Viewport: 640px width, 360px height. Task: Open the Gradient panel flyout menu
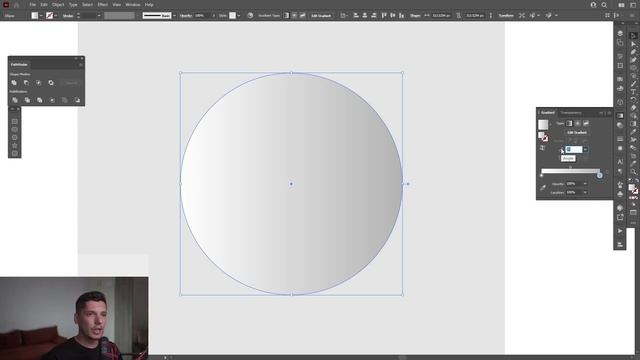click(x=609, y=113)
